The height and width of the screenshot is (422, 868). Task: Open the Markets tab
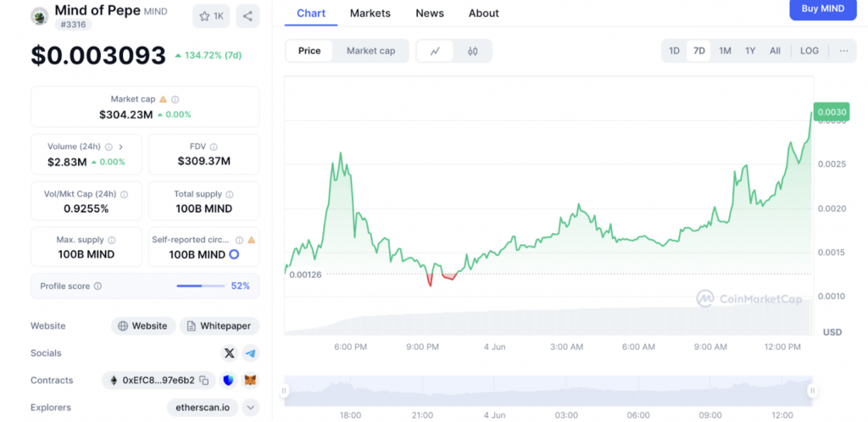tap(370, 14)
